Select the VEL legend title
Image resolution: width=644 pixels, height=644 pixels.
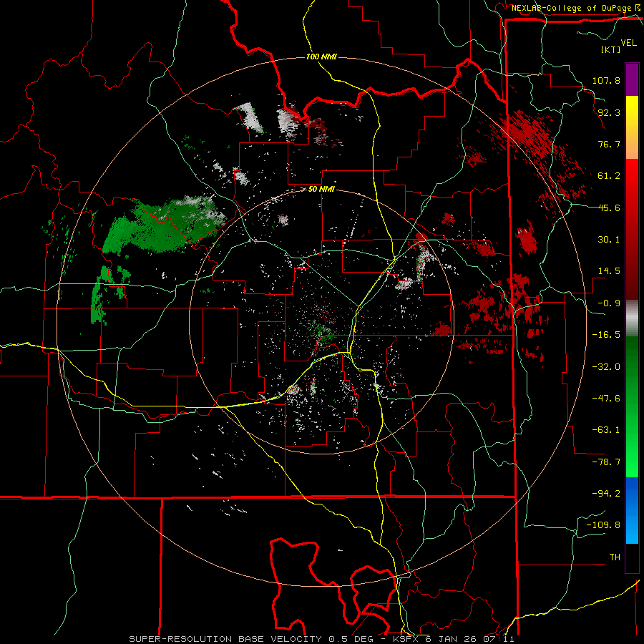pyautogui.click(x=628, y=43)
